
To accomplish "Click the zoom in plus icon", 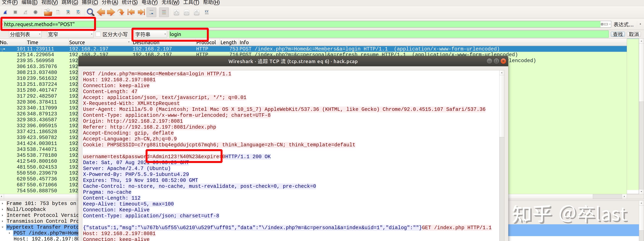I will tap(176, 13).
